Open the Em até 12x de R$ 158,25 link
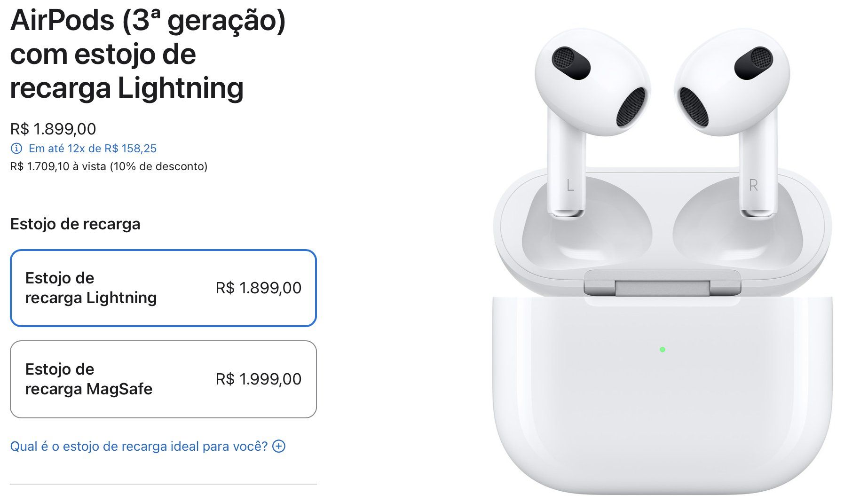The height and width of the screenshot is (502, 868). 93,149
